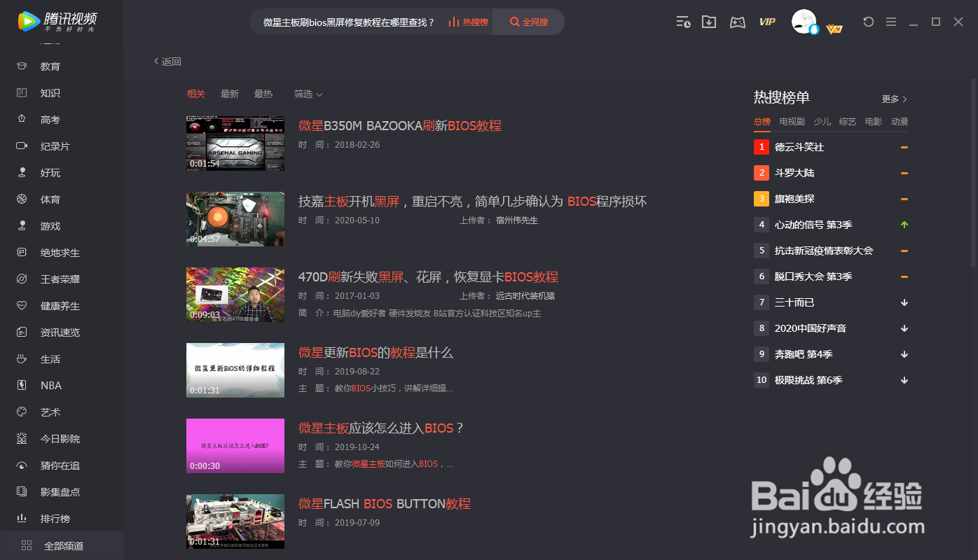Expand the 筛选 filter dropdown
Image resolution: width=978 pixels, height=560 pixels.
[308, 94]
